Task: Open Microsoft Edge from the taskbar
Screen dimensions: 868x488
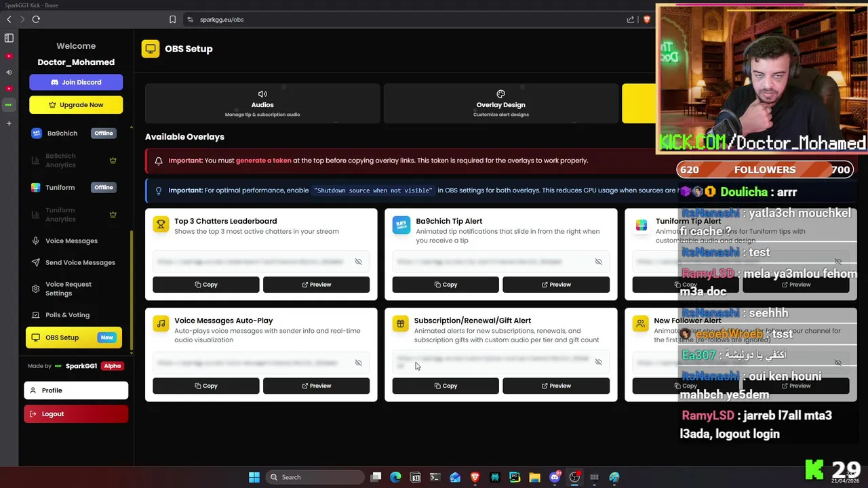Action: point(395,477)
